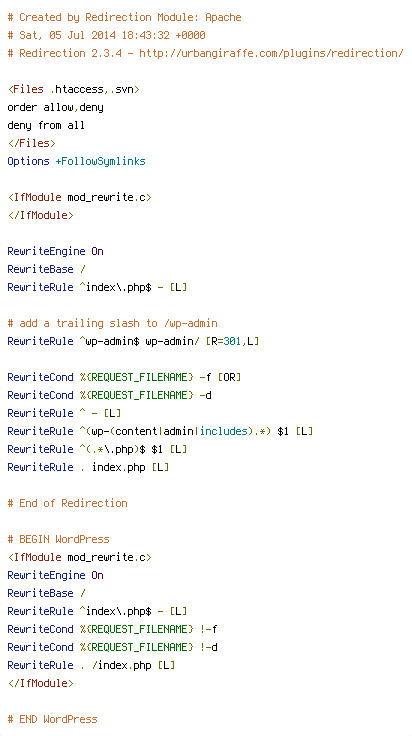The height and width of the screenshot is (736, 412).
Task: Click the Created by Redirection Module comment
Action: tap(124, 17)
